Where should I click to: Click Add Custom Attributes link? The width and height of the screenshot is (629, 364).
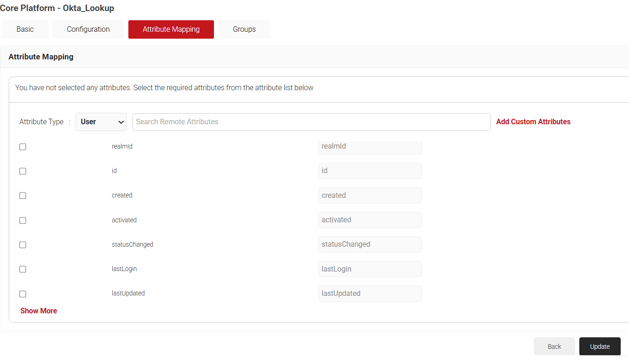click(x=533, y=122)
